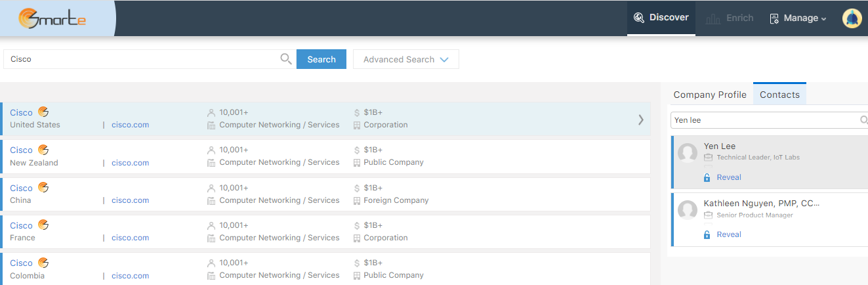Open the Discover tab
The width and height of the screenshot is (868, 285).
click(x=661, y=18)
